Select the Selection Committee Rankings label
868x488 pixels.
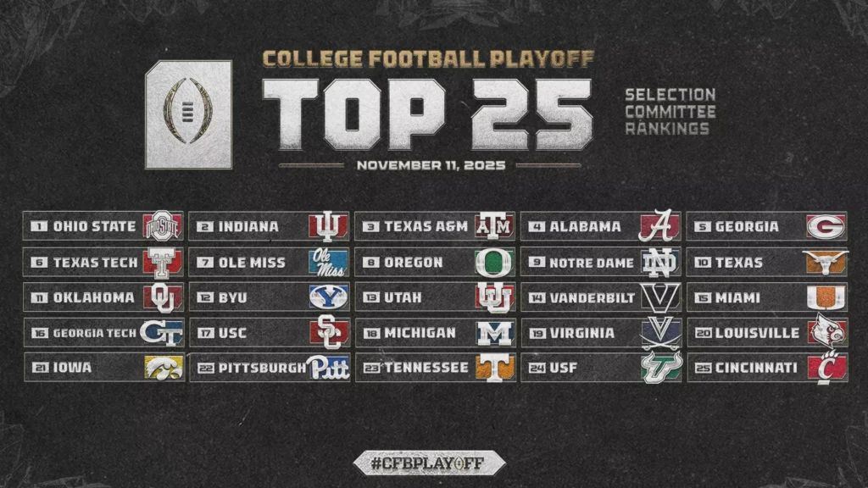pyautogui.click(x=670, y=112)
